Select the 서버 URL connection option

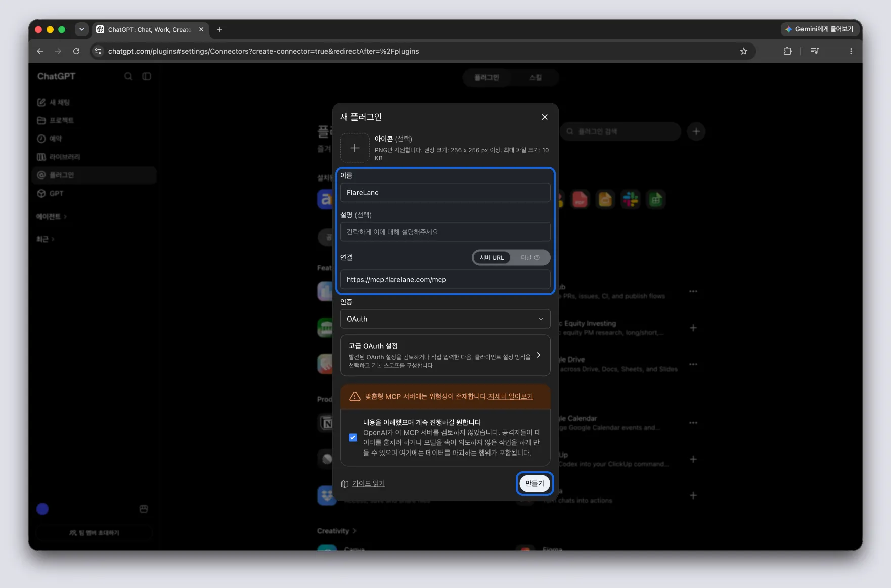(492, 258)
